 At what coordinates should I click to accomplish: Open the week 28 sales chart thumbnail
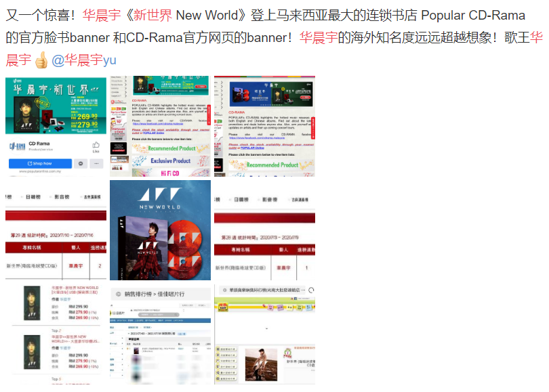(x=264, y=230)
